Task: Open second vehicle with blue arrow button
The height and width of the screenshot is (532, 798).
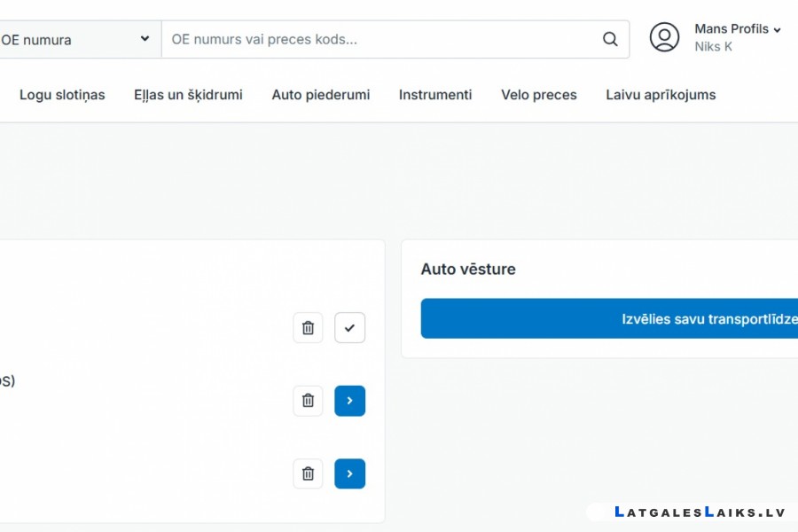Action: coord(349,401)
